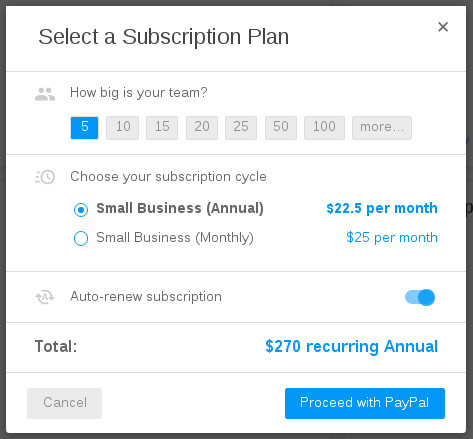Disable the Auto-renew subscription toggle
This screenshot has width=473, height=439.
(x=420, y=297)
